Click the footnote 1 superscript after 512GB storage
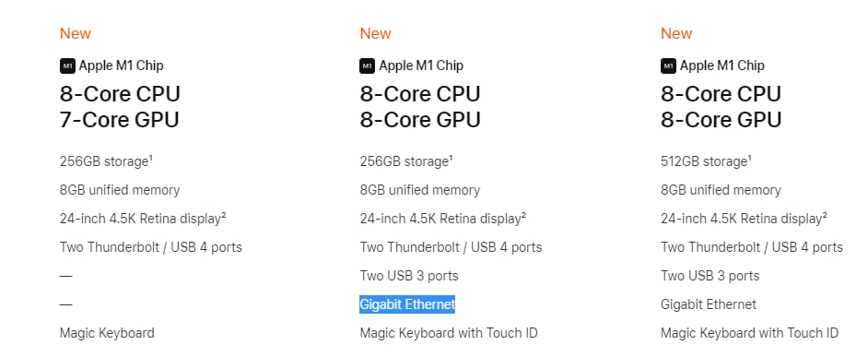868x357 pixels. point(750,159)
